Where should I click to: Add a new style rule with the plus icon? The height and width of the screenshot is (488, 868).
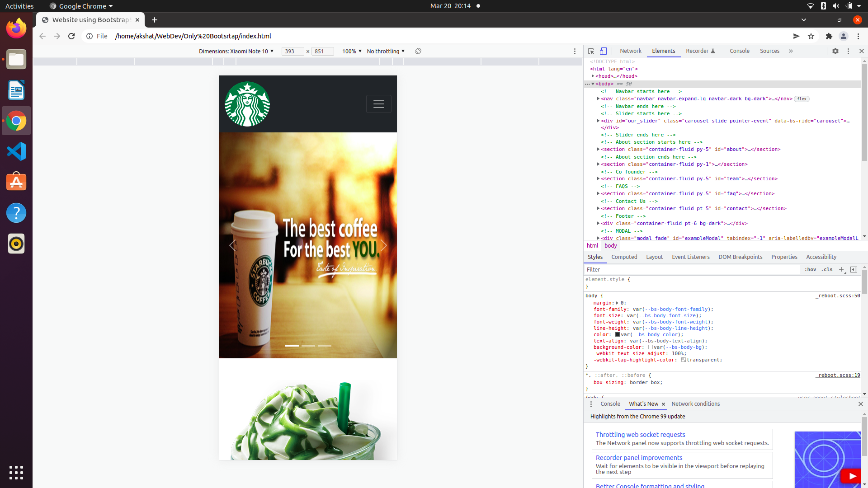tap(841, 269)
